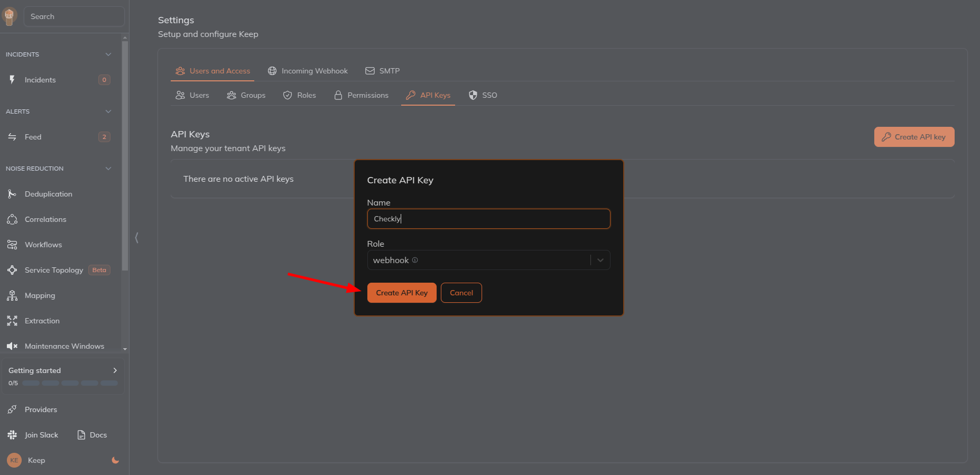Screen dimensions: 980x475
Task: Click the Keep logo icon
Action: point(10,16)
